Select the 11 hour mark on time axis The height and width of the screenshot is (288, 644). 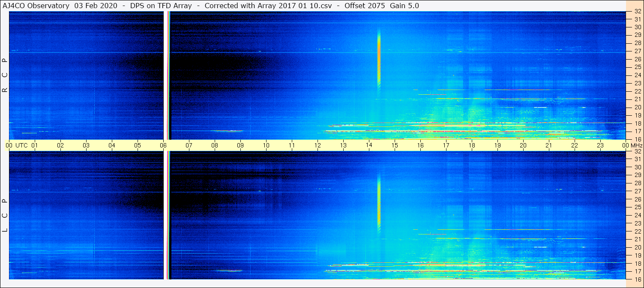(292, 145)
